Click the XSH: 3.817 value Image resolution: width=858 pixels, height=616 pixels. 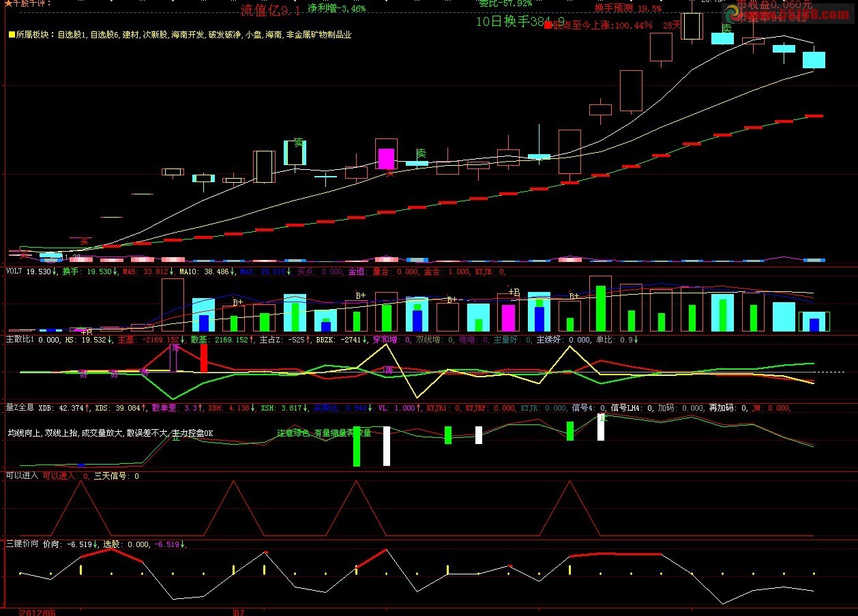pyautogui.click(x=284, y=407)
